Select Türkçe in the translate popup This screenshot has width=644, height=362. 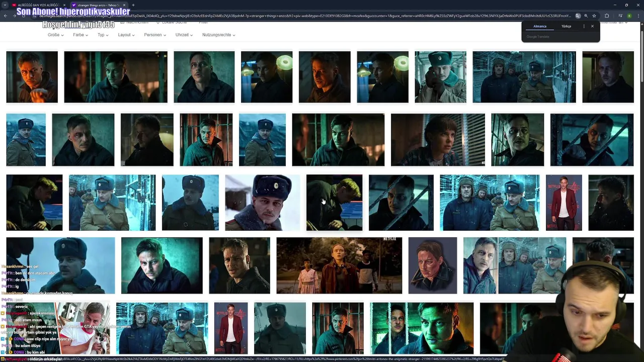point(566,26)
